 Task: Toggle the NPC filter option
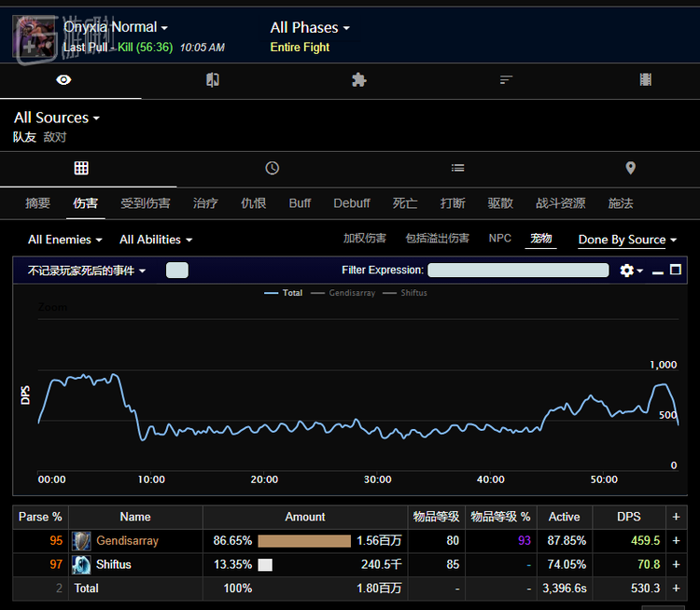pyautogui.click(x=499, y=239)
